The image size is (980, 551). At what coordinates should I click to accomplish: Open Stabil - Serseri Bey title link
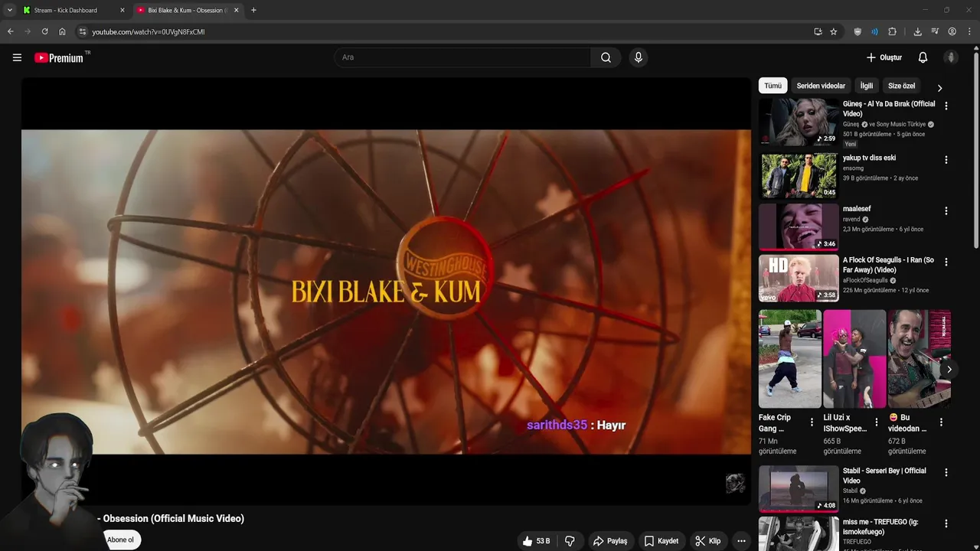(x=884, y=475)
